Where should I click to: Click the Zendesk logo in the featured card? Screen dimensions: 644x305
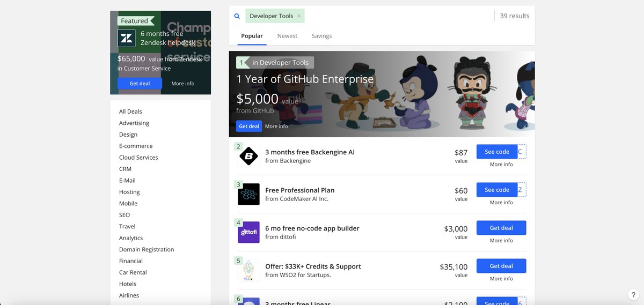127,38
